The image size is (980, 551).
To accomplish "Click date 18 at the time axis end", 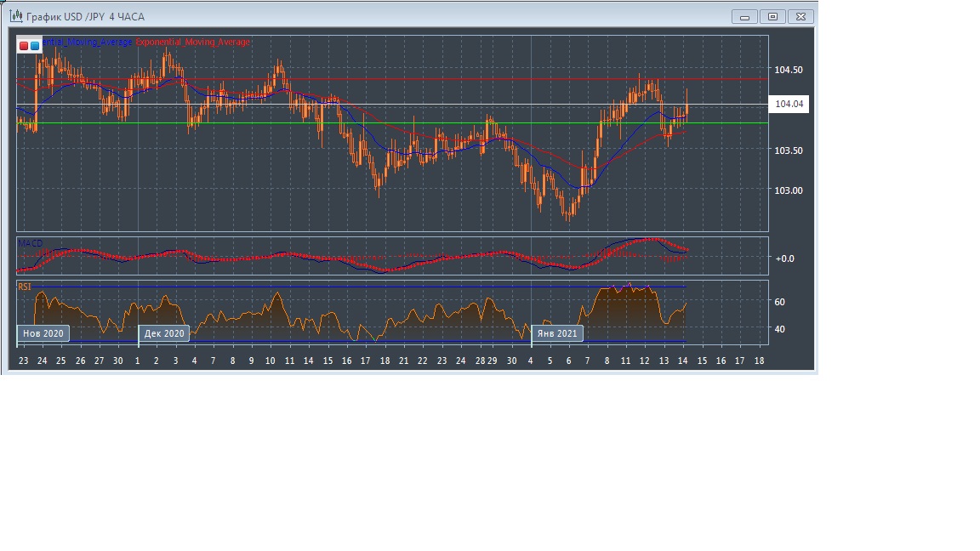I will pyautogui.click(x=759, y=361).
